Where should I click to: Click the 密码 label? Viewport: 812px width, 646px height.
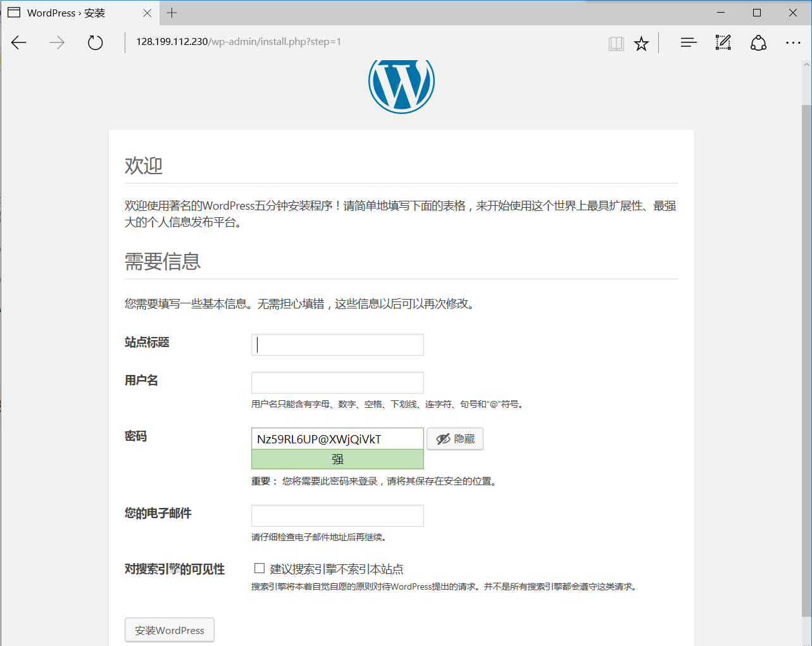coord(135,436)
